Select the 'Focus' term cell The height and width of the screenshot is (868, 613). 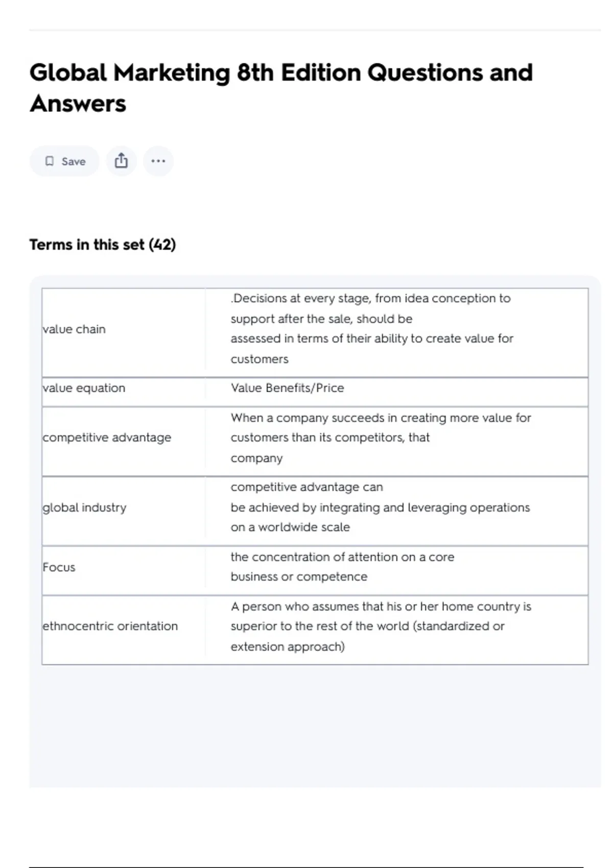pyautogui.click(x=59, y=567)
